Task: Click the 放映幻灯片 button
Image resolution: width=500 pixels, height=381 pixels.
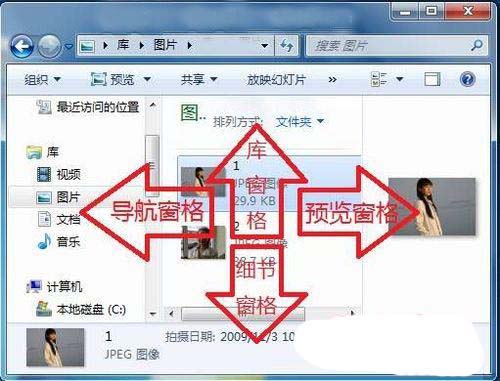Action: pyautogui.click(x=276, y=80)
